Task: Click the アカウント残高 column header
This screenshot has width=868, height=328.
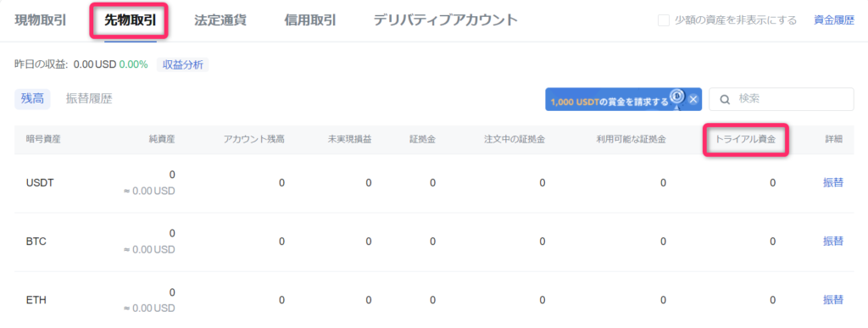Action: click(254, 139)
